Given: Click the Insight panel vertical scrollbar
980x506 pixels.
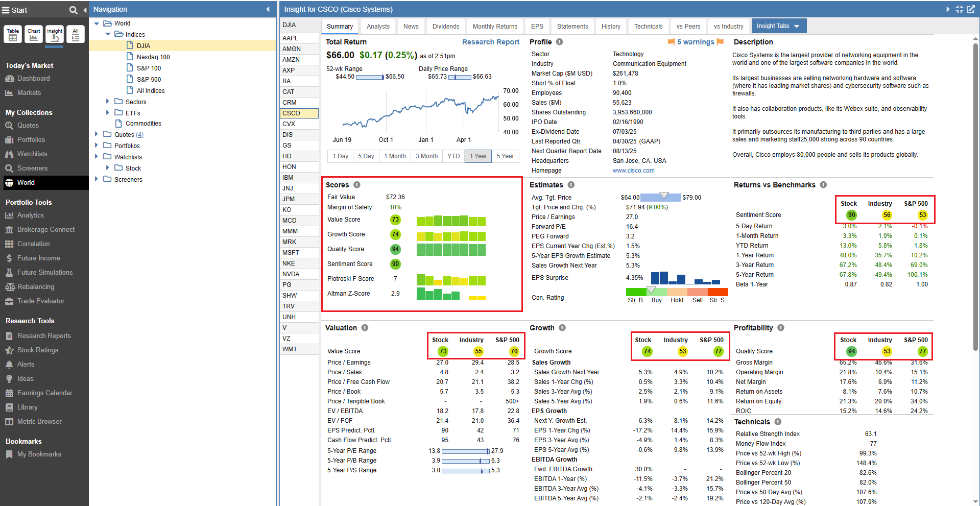Looking at the screenshot, I should click(x=975, y=197).
